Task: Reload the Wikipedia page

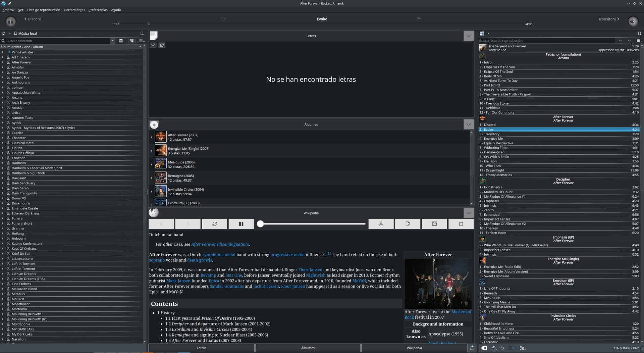Action: (215, 224)
